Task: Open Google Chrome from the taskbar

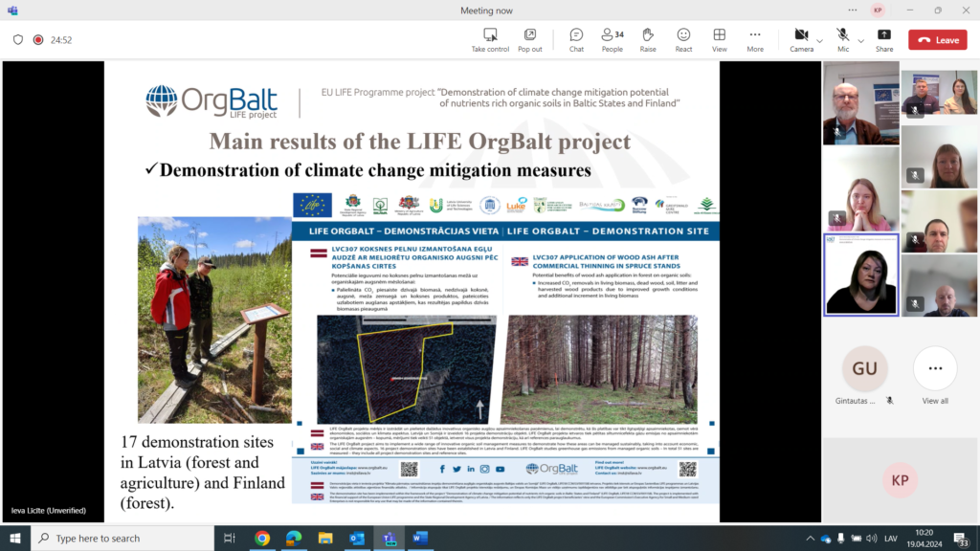Action: (x=262, y=538)
